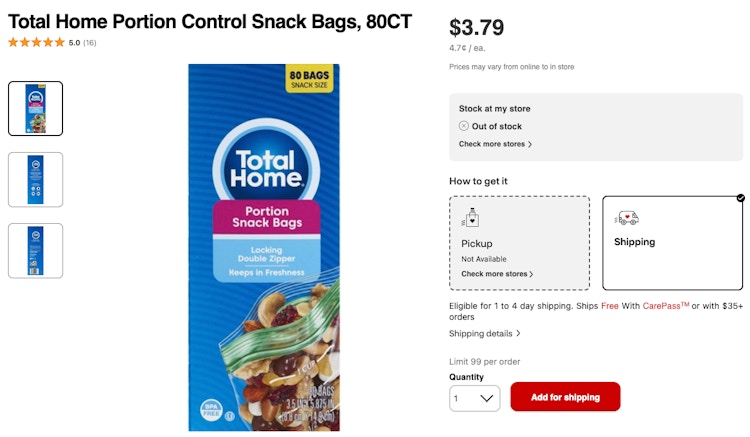Click the selected checkmark on the Shipping card
Viewport: 750px width, 437px height.
tap(740, 197)
